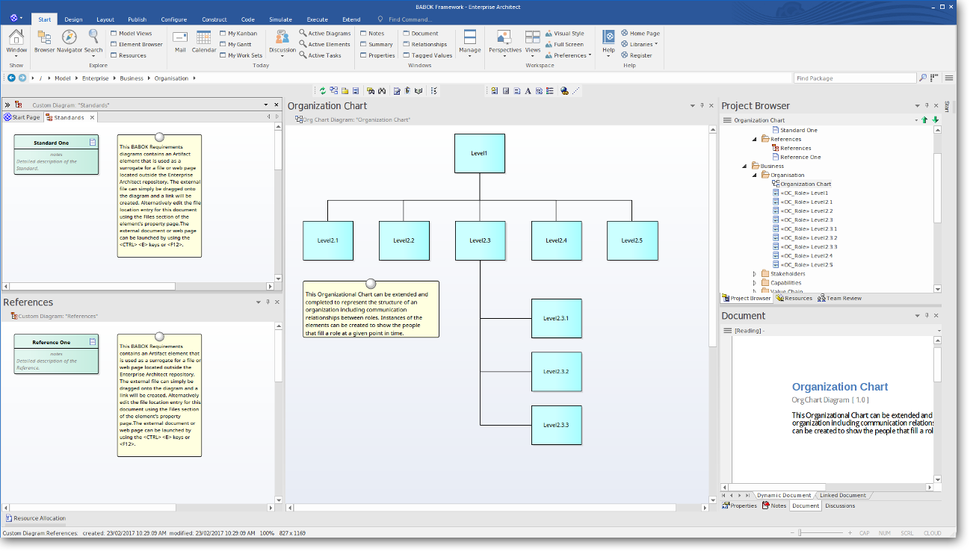This screenshot has width=979, height=560.
Task: Collapse the Business package node
Action: (x=744, y=166)
